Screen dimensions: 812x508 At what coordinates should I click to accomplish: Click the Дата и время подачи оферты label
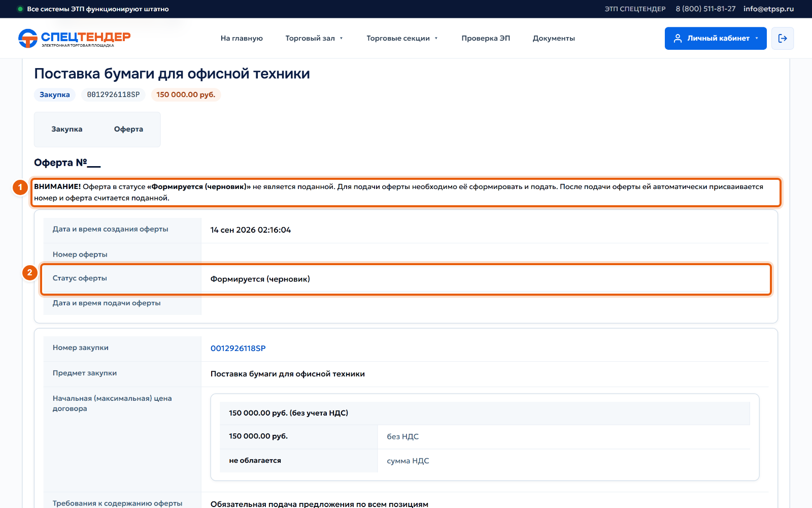[x=107, y=303]
